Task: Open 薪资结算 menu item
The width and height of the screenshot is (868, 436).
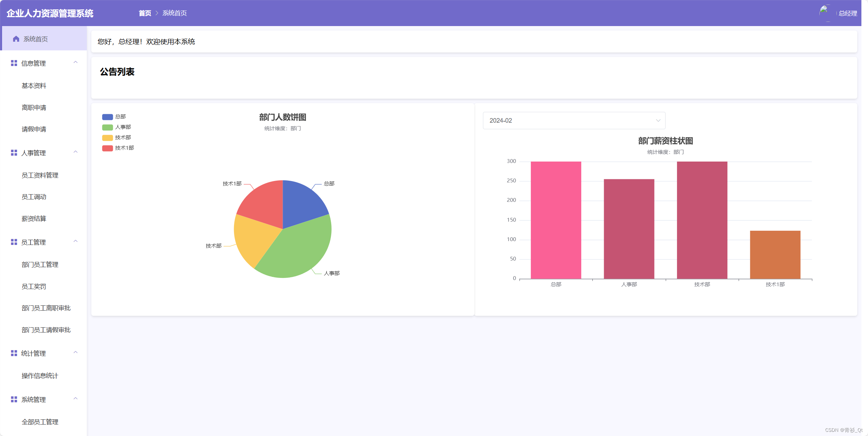Action: pyautogui.click(x=34, y=219)
